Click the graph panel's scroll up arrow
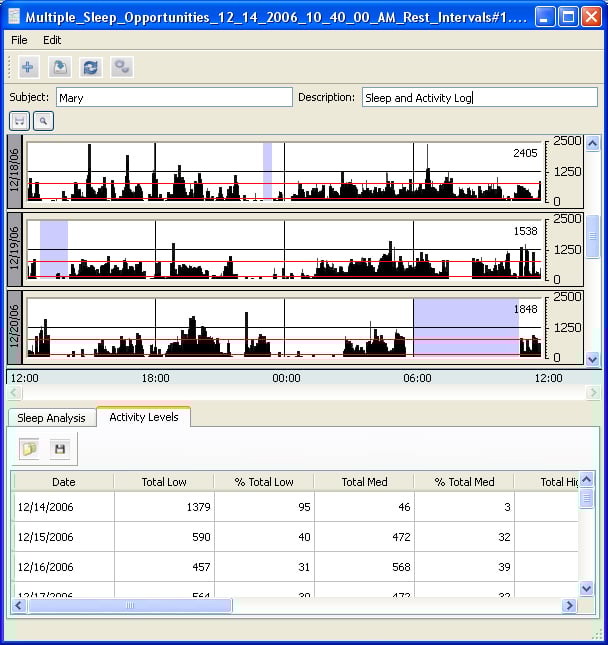This screenshot has height=645, width=608. 592,145
